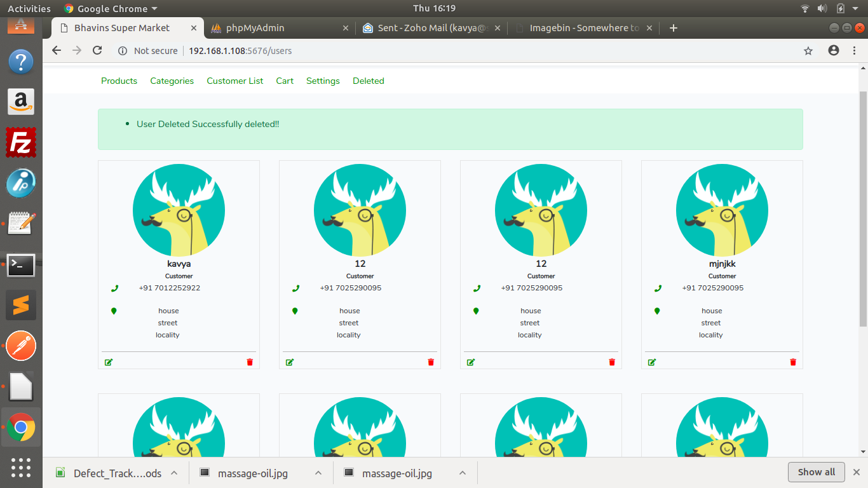868x488 pixels.
Task: Open text editor notepad in dock
Action: coord(21,224)
